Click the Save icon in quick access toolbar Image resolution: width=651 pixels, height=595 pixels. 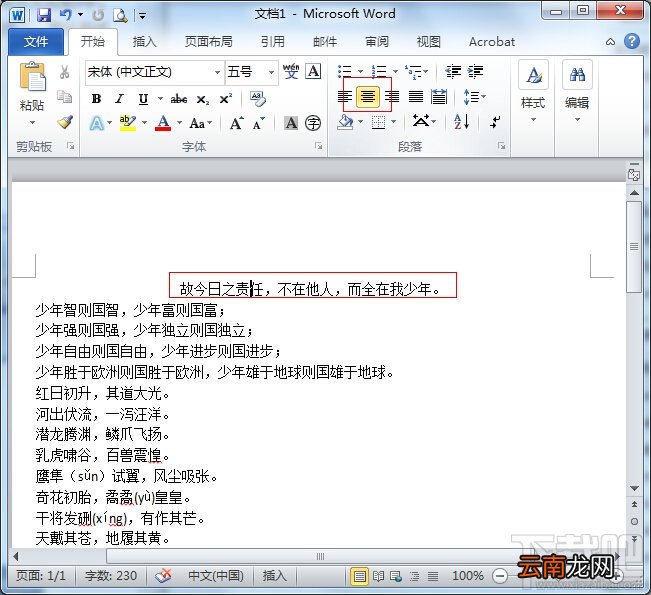[x=44, y=15]
